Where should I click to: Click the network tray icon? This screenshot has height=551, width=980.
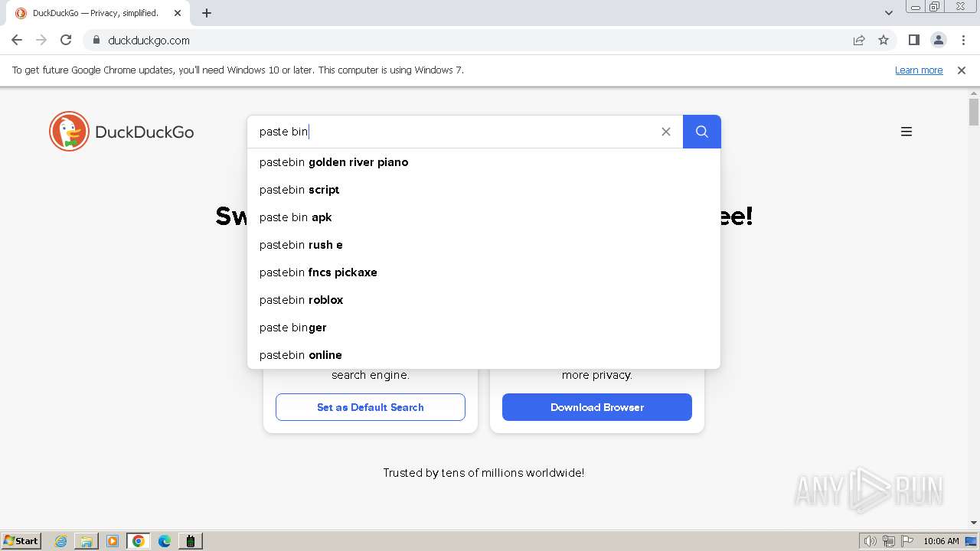[x=889, y=541]
